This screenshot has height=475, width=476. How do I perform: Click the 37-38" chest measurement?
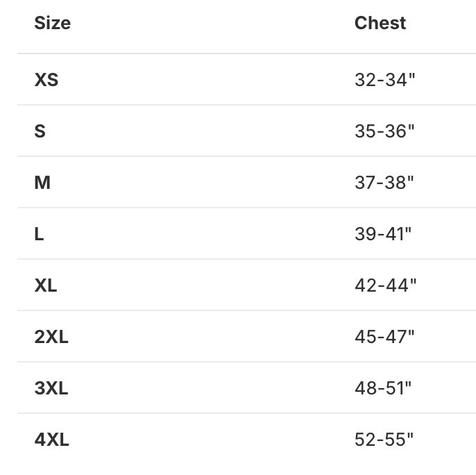[384, 183]
